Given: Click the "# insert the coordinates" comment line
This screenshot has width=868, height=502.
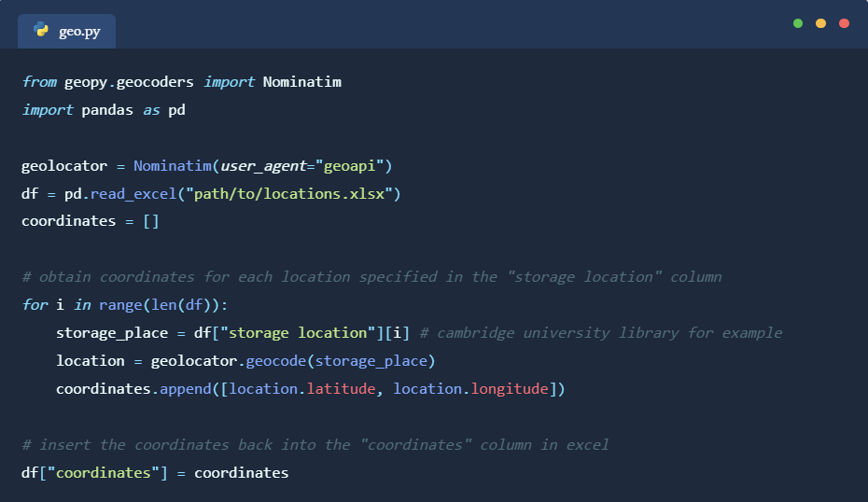Looking at the screenshot, I should [315, 445].
